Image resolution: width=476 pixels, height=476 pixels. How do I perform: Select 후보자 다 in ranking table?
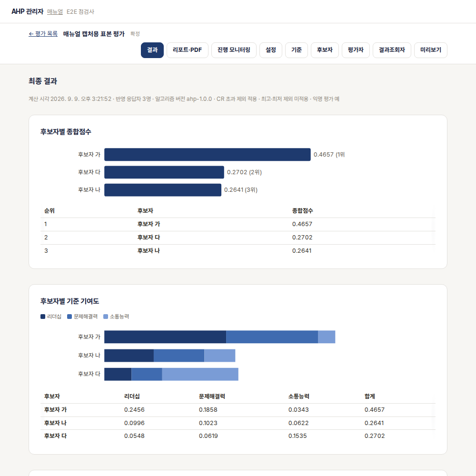pos(149,238)
